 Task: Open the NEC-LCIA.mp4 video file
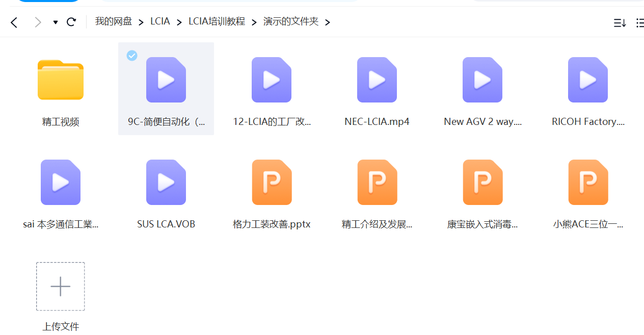coord(377,80)
